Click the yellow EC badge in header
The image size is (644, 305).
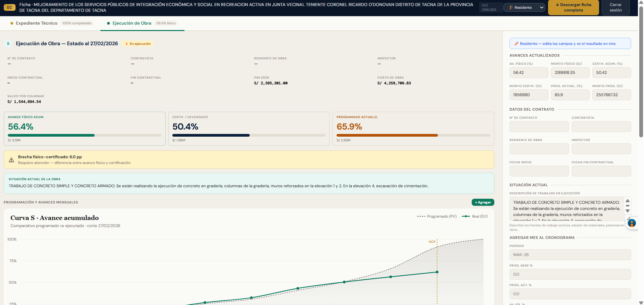click(9, 7)
